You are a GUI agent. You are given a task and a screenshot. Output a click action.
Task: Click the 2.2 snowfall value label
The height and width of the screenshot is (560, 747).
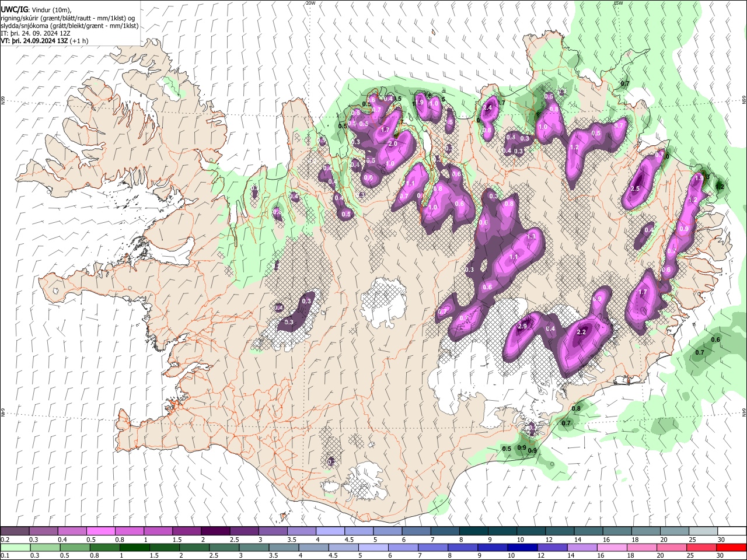click(581, 332)
